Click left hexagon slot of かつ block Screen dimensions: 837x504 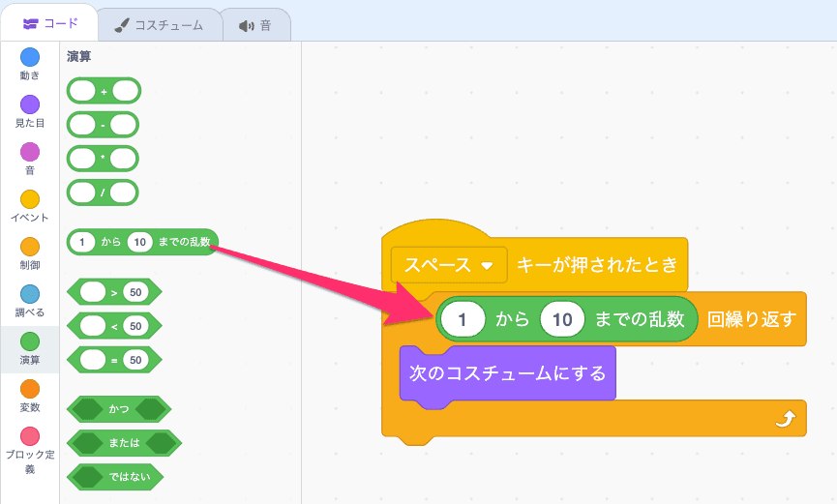click(87, 409)
